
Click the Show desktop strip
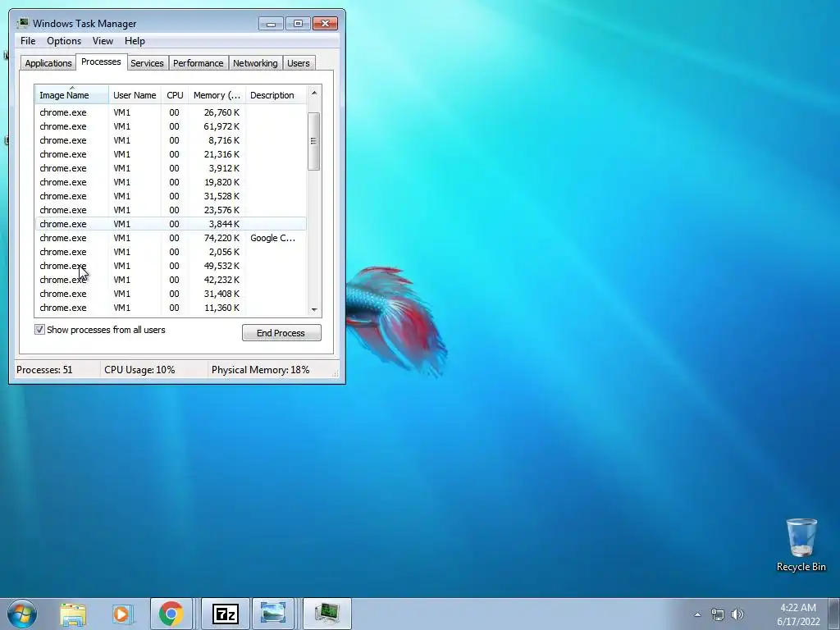pyautogui.click(x=834, y=614)
